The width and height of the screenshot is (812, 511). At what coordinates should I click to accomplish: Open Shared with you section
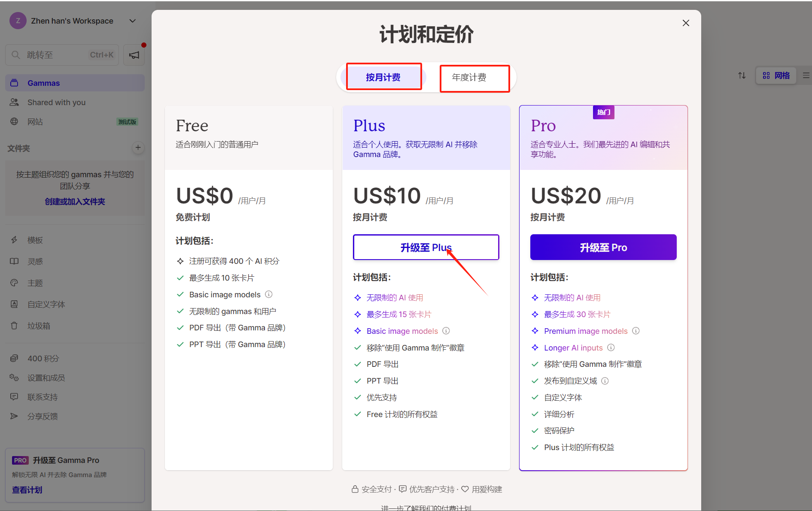[x=75, y=102]
